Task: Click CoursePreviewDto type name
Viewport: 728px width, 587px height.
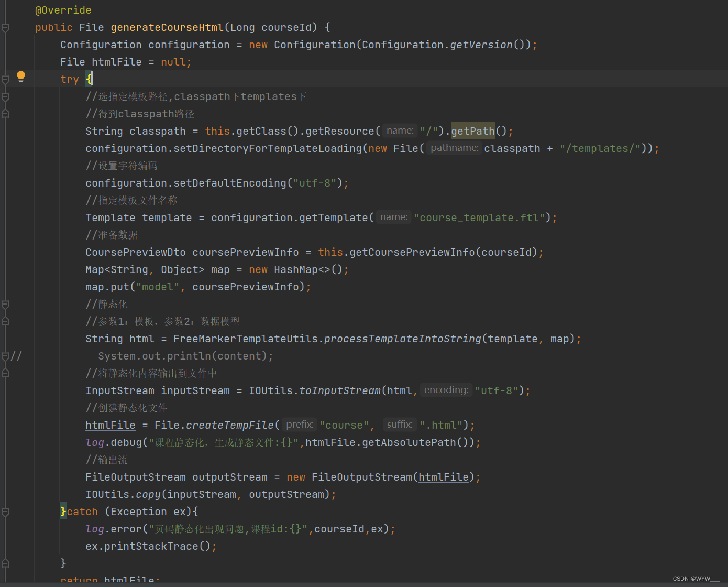Action: pos(136,252)
